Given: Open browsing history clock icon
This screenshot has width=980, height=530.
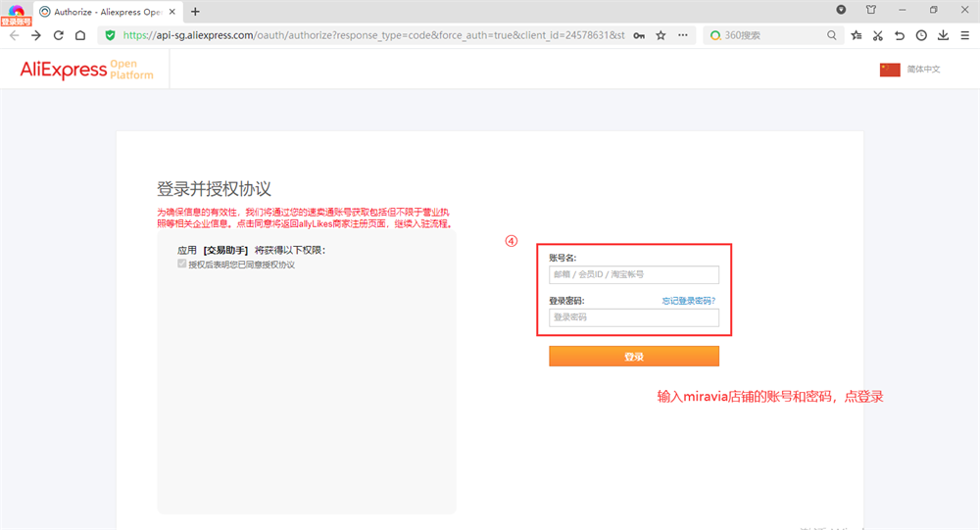Looking at the screenshot, I should (x=921, y=35).
